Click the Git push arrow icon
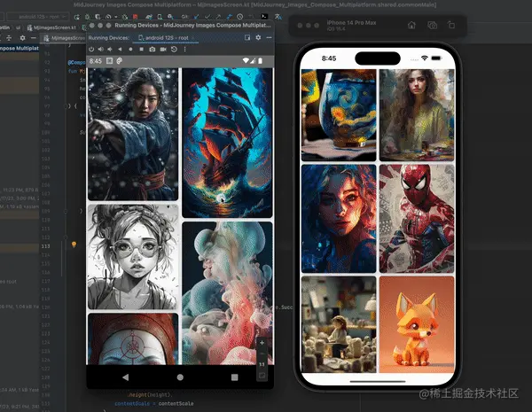The image size is (532, 412). pyautogui.click(x=218, y=16)
